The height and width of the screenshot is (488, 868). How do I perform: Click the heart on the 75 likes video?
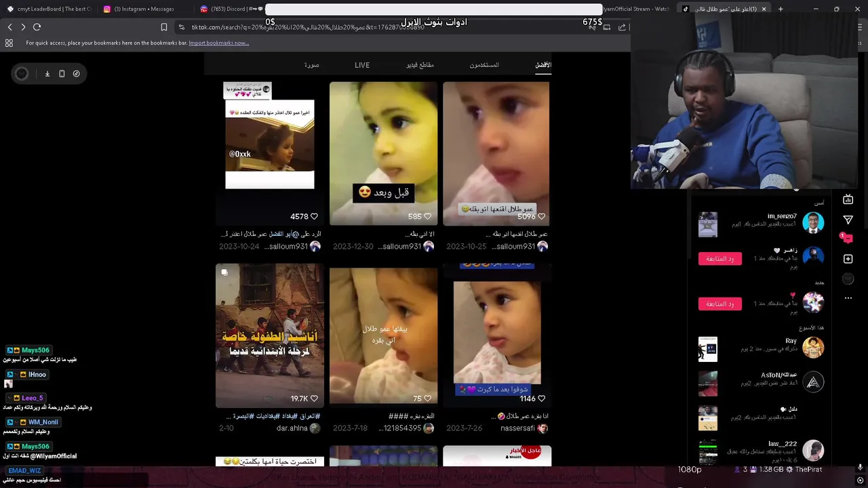point(427,399)
